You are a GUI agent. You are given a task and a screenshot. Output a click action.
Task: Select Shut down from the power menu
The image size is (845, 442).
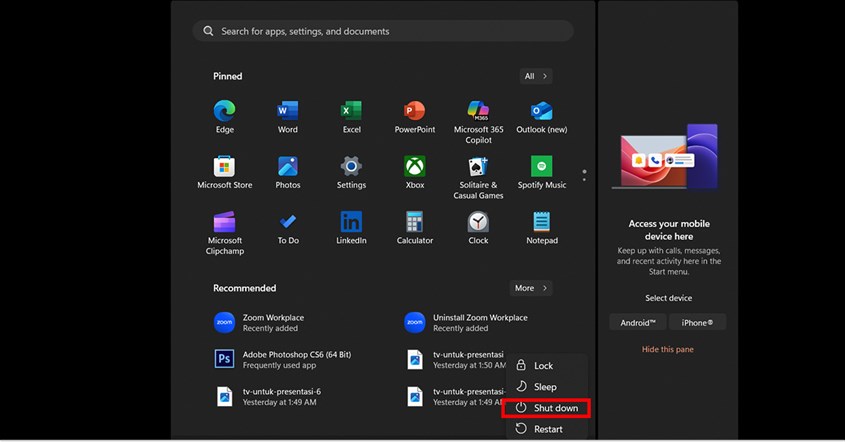(x=546, y=408)
